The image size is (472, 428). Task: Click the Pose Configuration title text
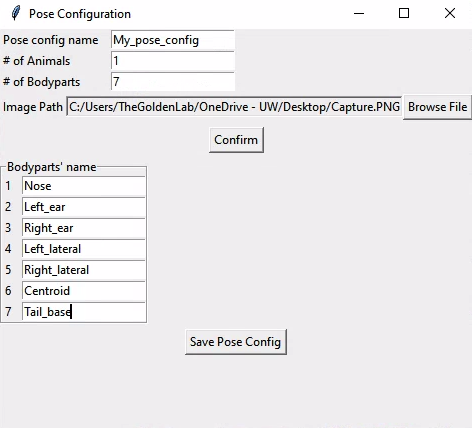(x=80, y=14)
